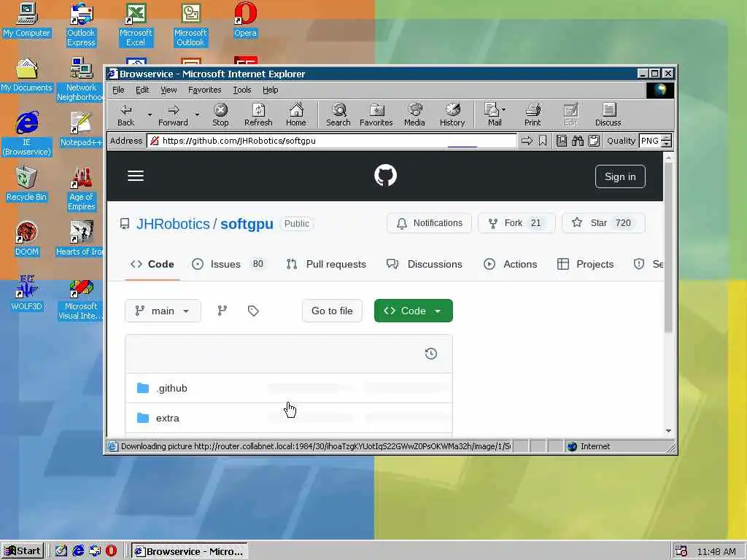Click the tags icon
The image size is (747, 560).
253,311
